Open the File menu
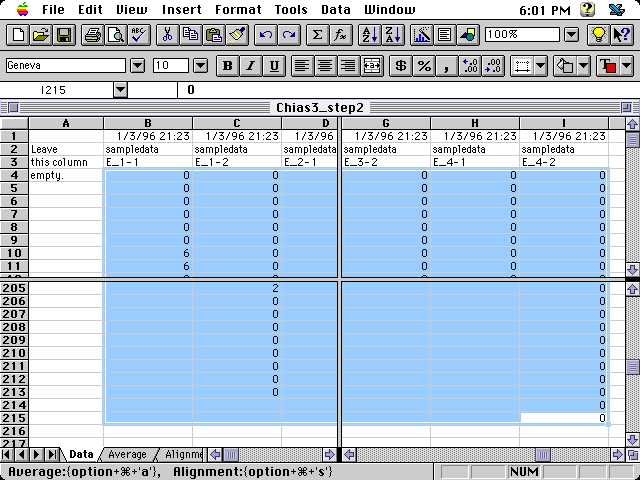 point(53,9)
